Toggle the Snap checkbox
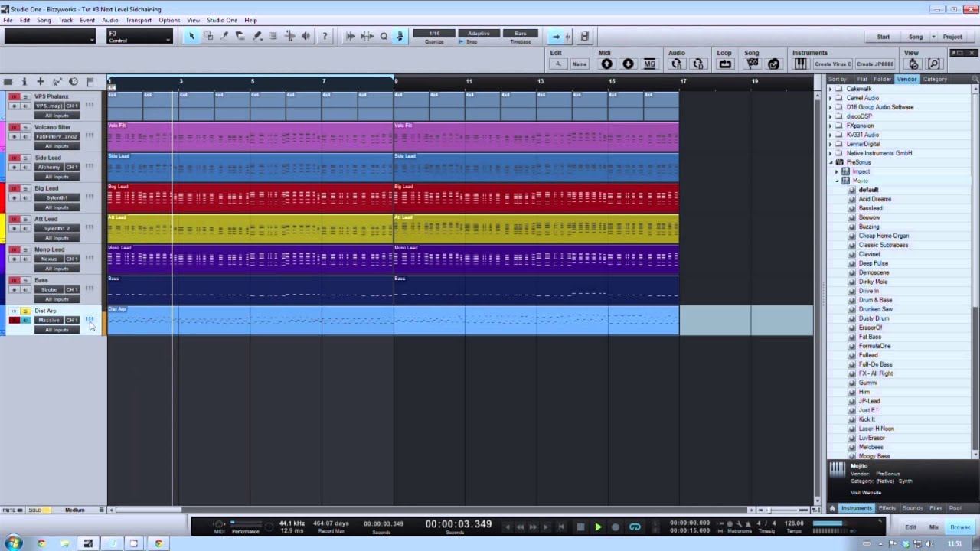 coord(462,41)
